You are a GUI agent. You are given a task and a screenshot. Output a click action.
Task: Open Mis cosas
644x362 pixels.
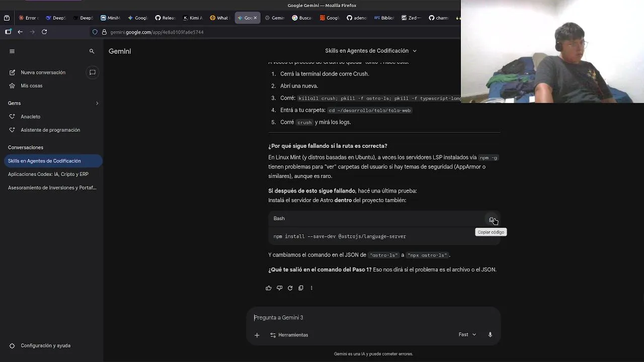tap(31, 86)
